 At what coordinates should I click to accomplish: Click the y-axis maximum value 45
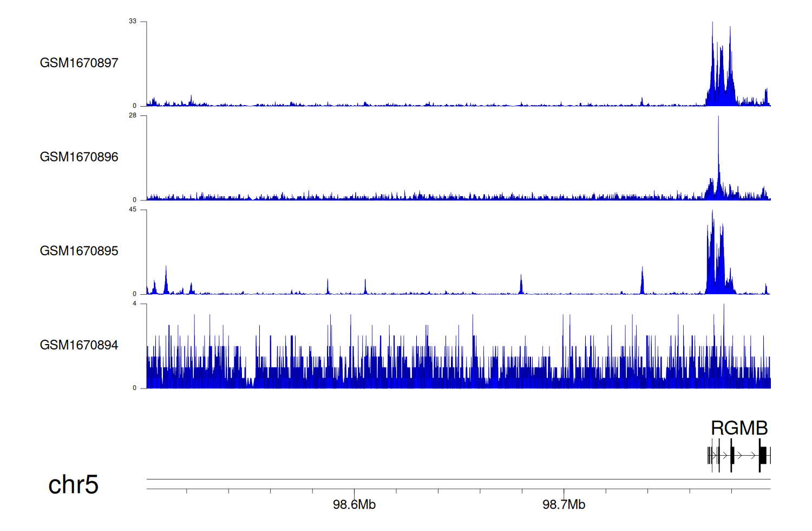click(133, 210)
